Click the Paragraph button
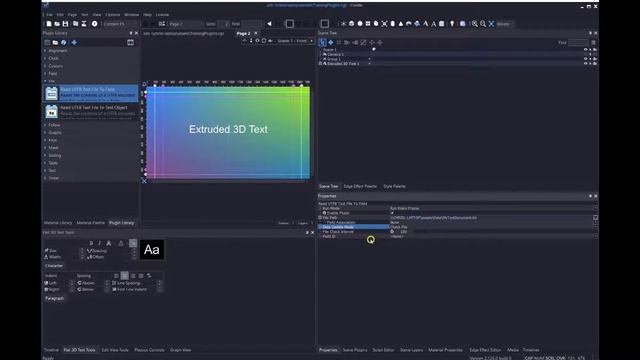640x360 pixels. point(54,298)
